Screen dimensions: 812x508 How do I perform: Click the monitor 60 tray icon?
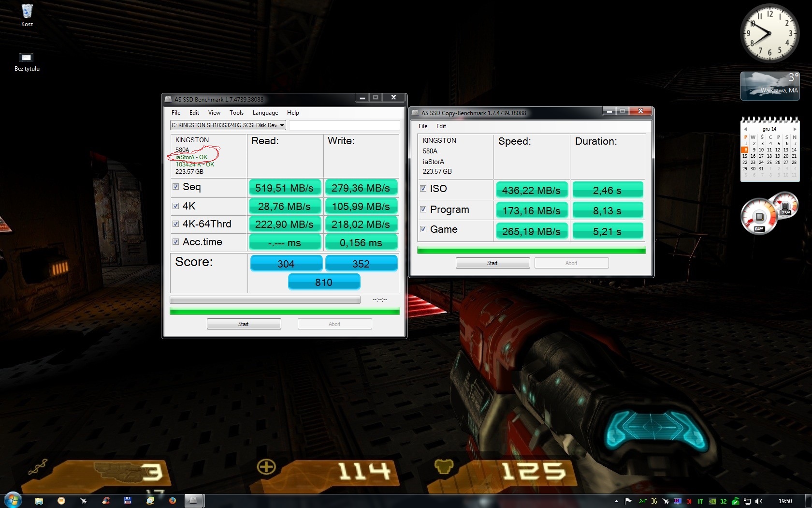(677, 501)
